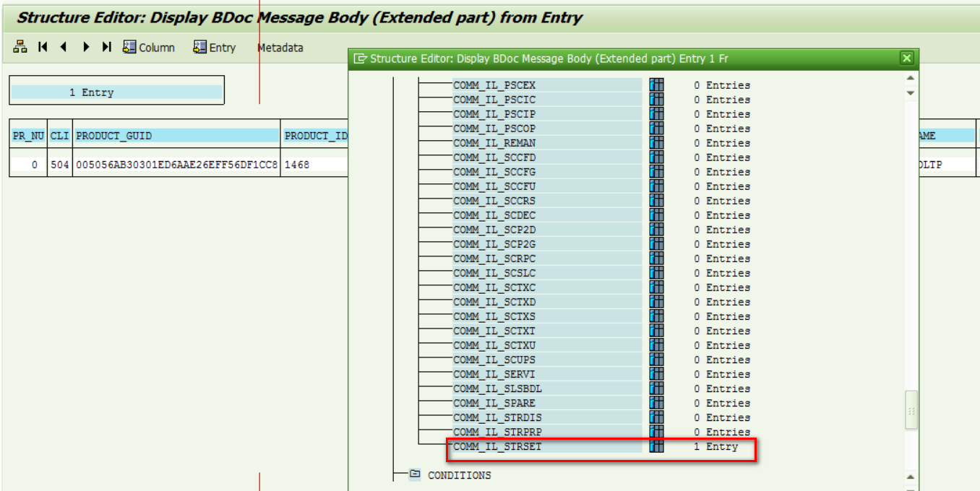The image size is (980, 491).
Task: Jump to the first entry
Action: [43, 47]
